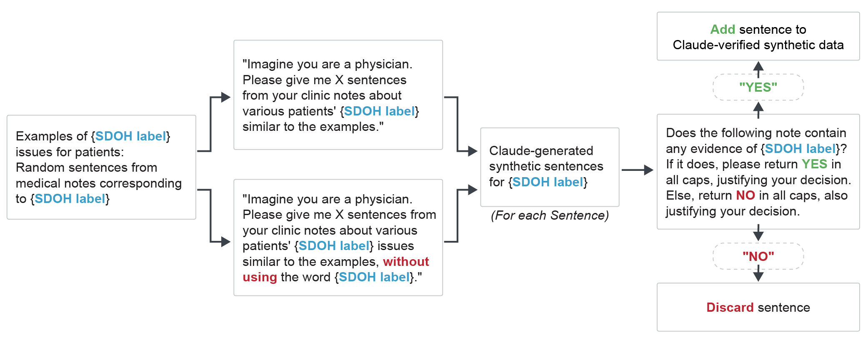Click the red 'without using' text
The width and height of the screenshot is (868, 343).
pyautogui.click(x=336, y=269)
